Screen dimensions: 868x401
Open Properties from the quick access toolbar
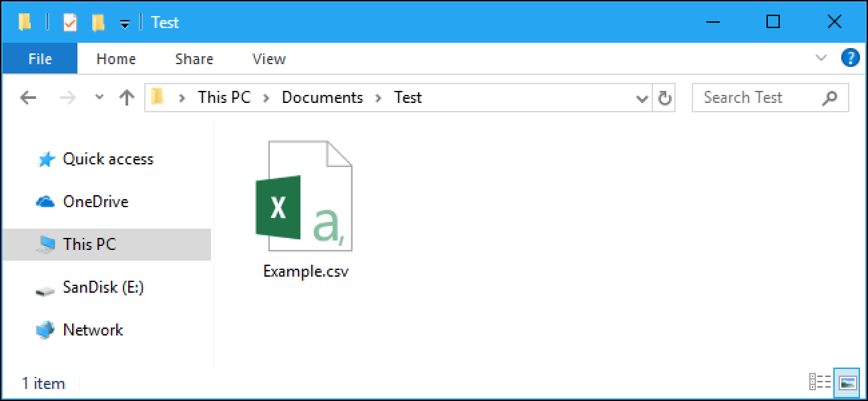click(70, 23)
